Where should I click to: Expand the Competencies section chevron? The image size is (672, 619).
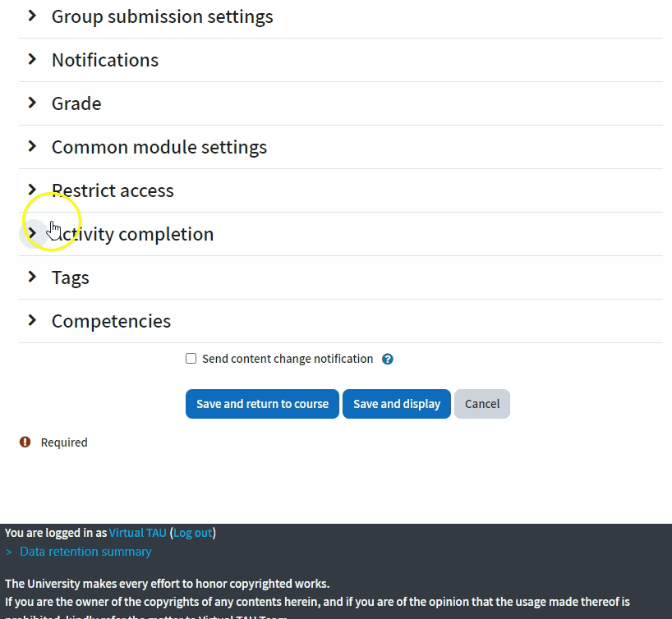click(32, 320)
